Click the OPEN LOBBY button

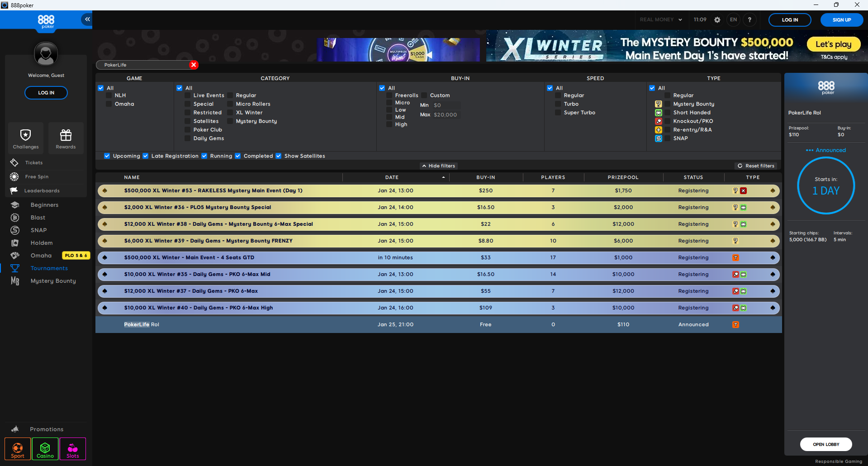(825, 444)
